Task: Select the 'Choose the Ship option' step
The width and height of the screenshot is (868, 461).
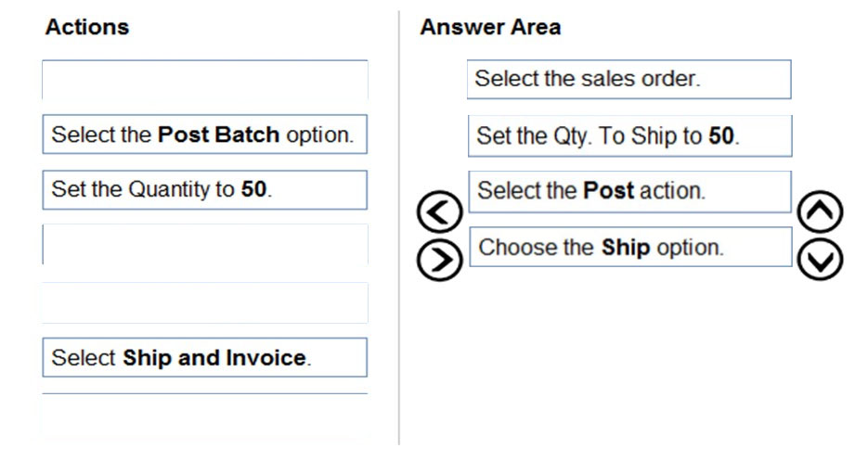Action: 628,248
